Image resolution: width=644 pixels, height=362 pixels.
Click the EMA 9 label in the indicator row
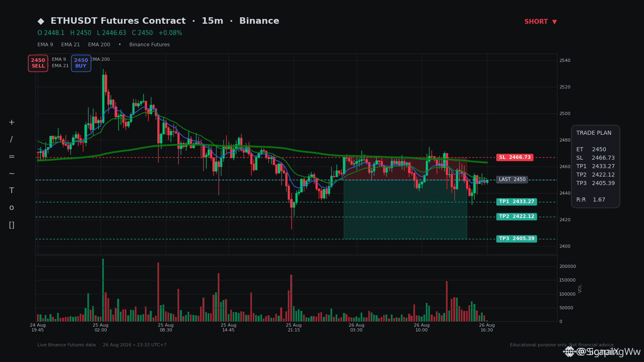tap(45, 45)
